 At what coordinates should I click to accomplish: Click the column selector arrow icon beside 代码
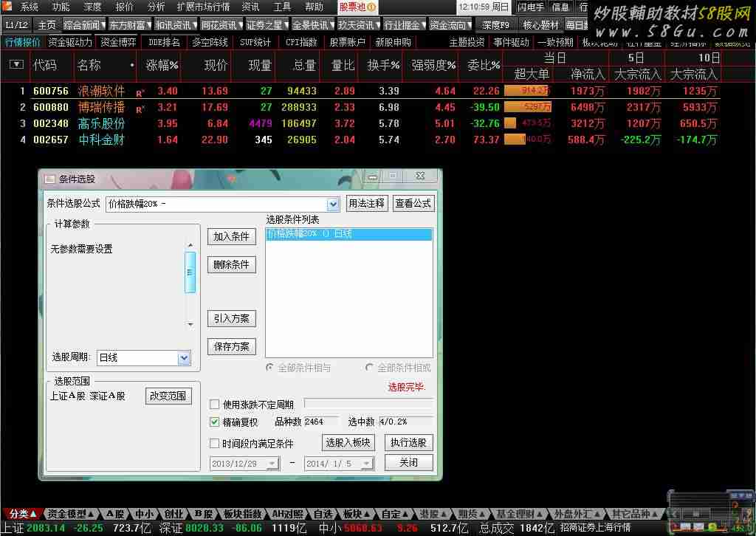(16, 64)
